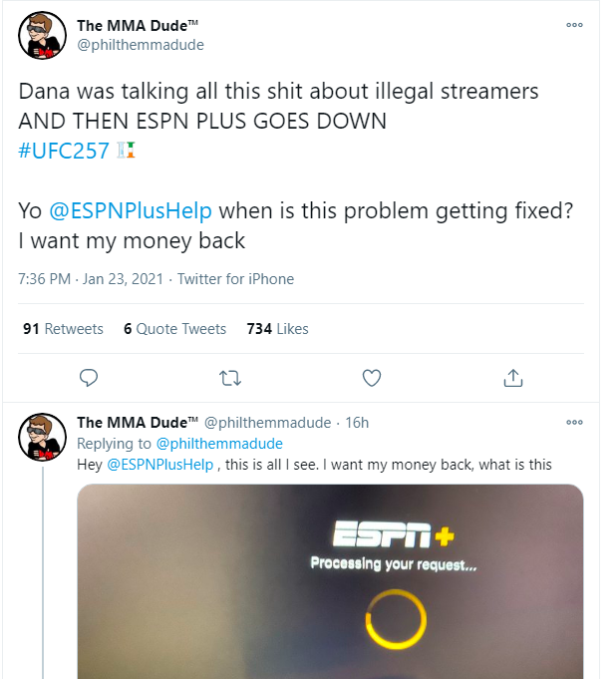Like the tweet with the heart icon
The image size is (616, 679).
(x=371, y=378)
